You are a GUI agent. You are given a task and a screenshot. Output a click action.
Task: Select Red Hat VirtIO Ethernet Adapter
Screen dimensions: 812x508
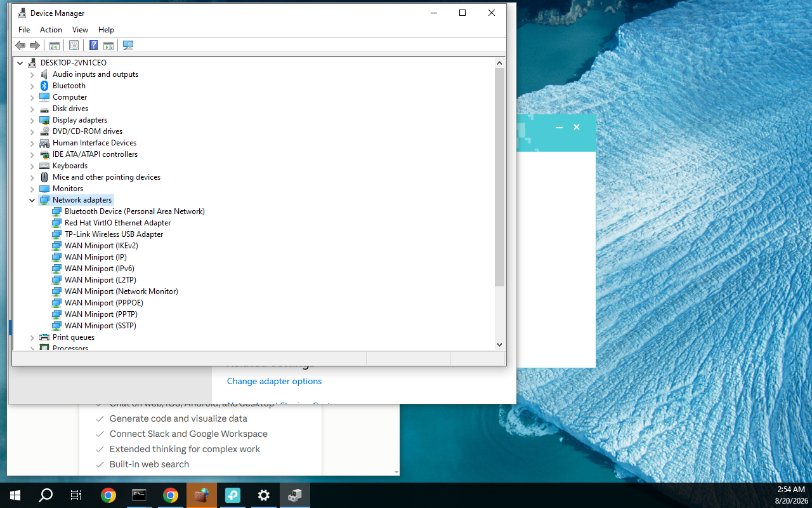[117, 223]
